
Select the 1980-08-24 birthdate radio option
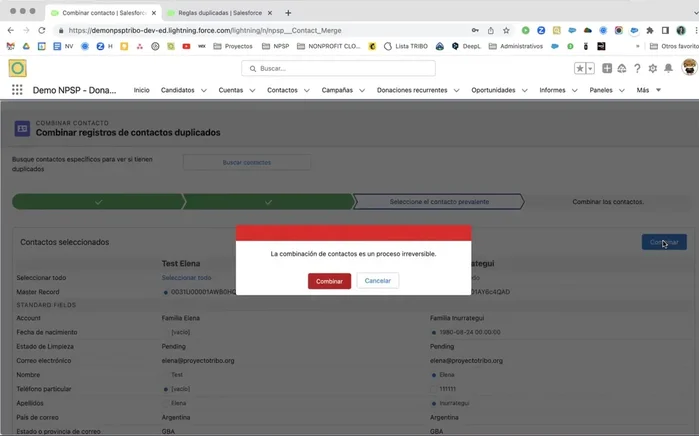pos(434,333)
